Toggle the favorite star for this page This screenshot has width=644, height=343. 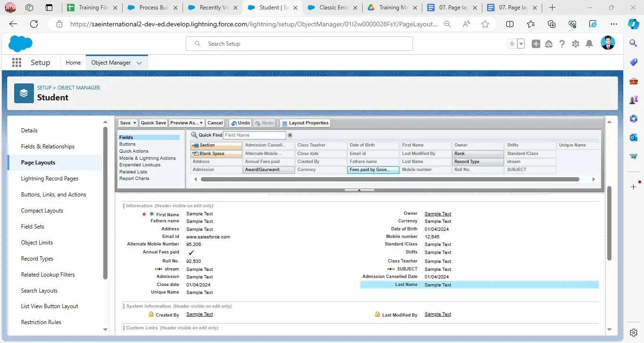click(x=512, y=44)
